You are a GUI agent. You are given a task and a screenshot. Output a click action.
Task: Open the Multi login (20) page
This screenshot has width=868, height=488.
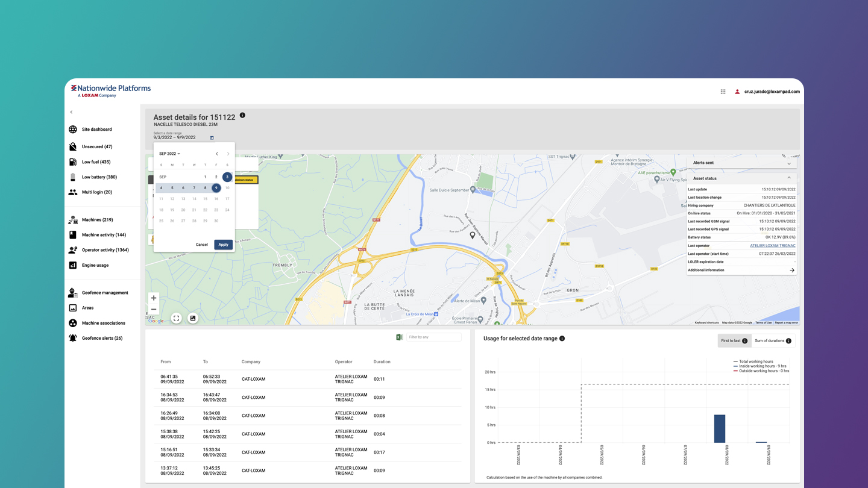coord(97,192)
